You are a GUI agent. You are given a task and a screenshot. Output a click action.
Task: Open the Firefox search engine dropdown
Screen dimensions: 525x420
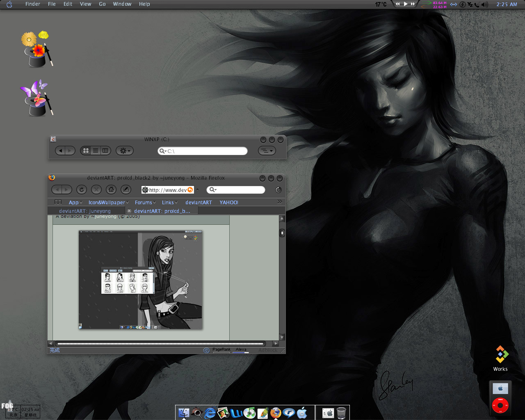[x=213, y=190]
